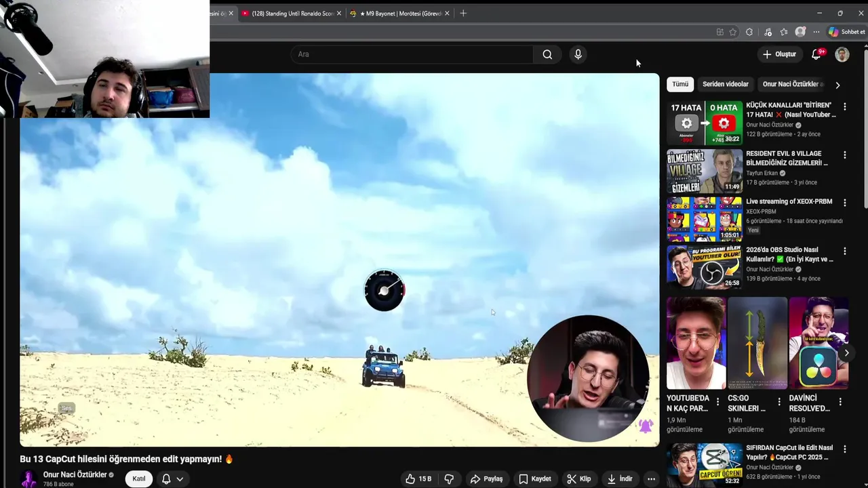868x488 pixels.
Task: Open the Tayfun Erkan channel link
Action: point(762,173)
